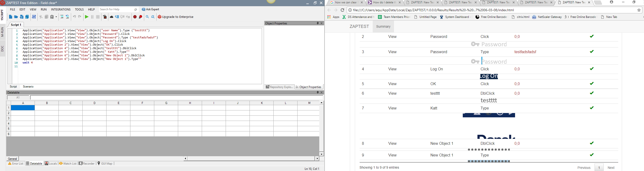Open the M-RUN side tab

point(2,32)
